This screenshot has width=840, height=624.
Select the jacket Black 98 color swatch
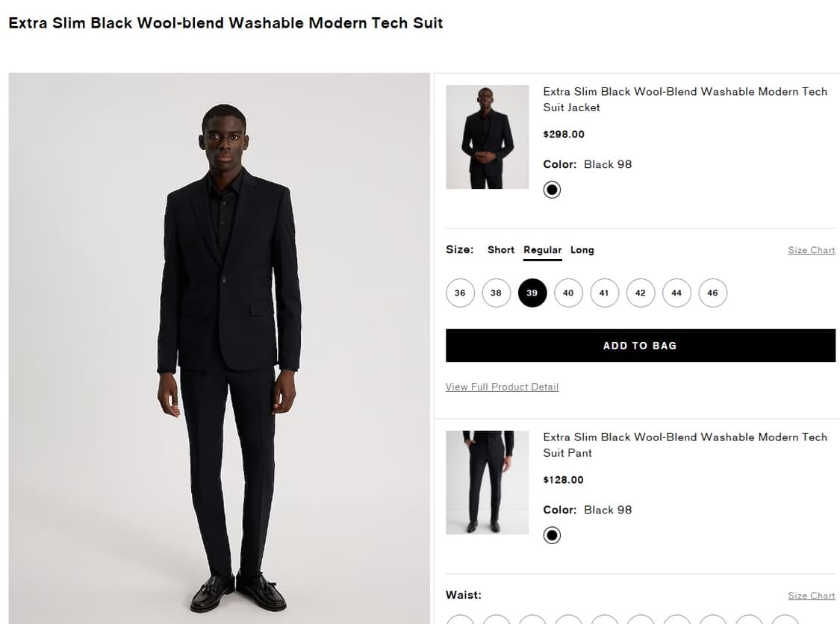coord(552,190)
